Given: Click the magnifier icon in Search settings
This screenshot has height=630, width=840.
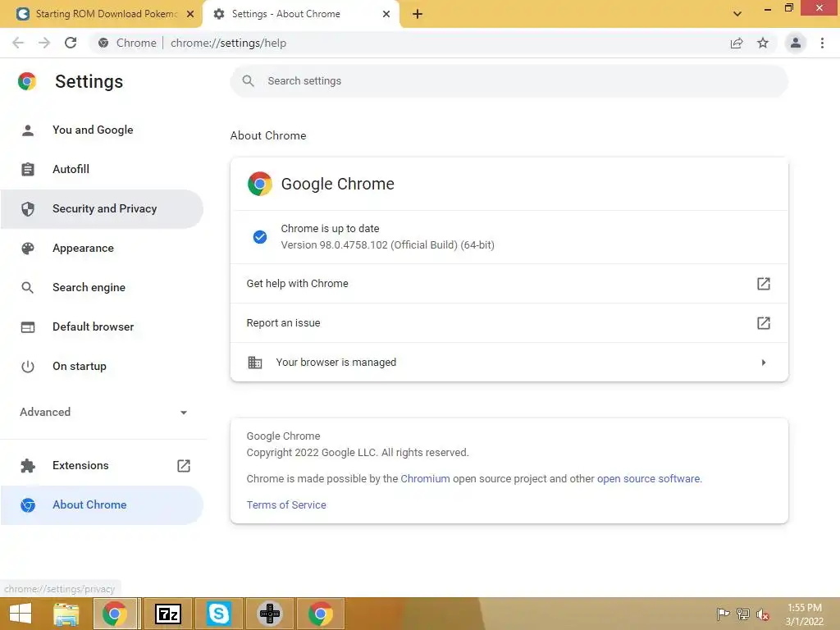Looking at the screenshot, I should point(248,81).
